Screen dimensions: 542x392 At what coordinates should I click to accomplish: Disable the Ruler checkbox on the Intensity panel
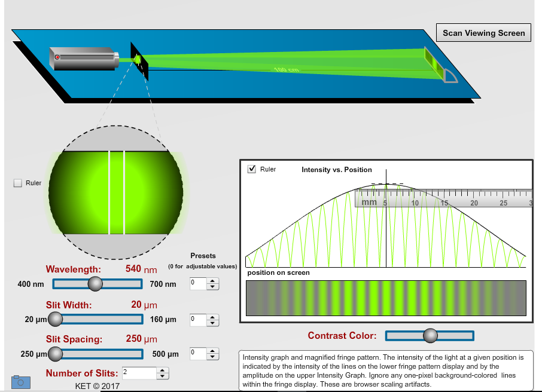point(253,169)
